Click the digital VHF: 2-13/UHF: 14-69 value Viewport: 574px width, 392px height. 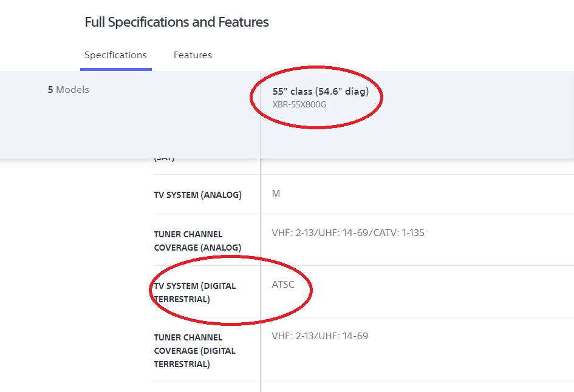click(x=319, y=336)
